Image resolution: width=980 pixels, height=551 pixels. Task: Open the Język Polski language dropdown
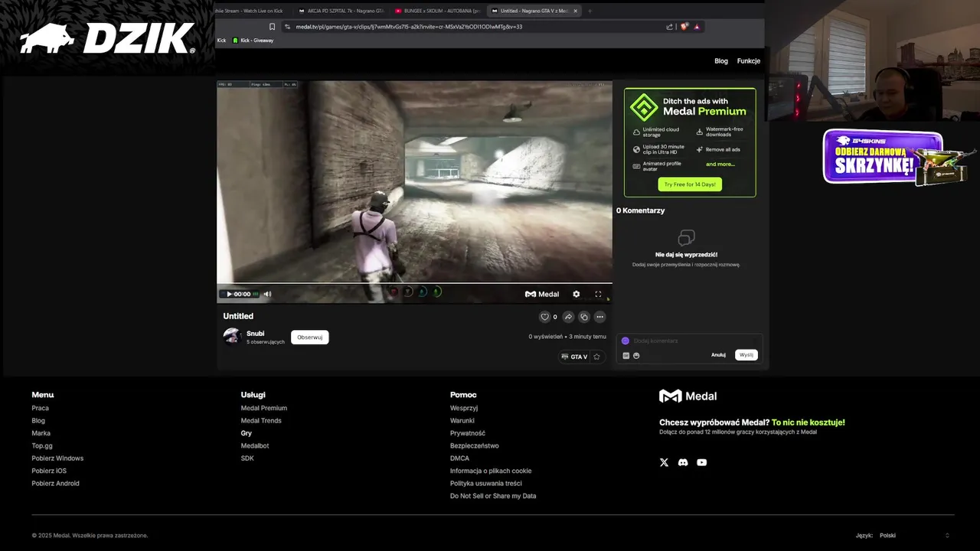[915, 536]
